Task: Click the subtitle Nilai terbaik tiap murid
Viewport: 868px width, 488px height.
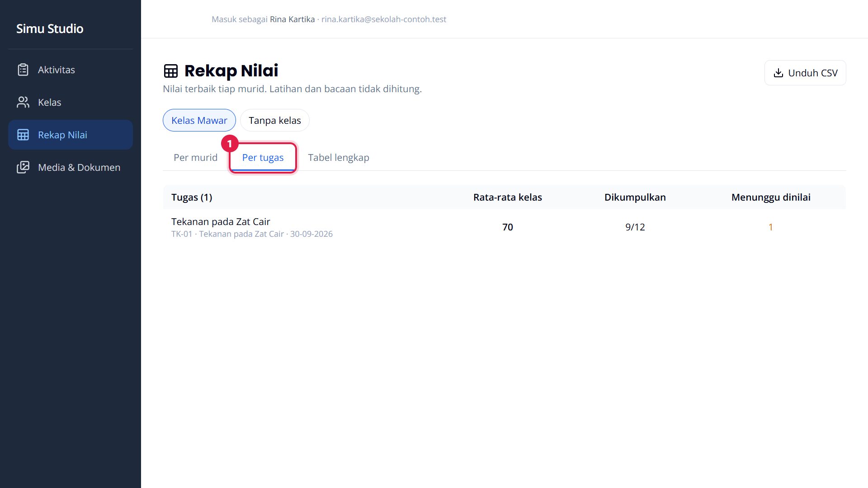Action: click(x=215, y=89)
